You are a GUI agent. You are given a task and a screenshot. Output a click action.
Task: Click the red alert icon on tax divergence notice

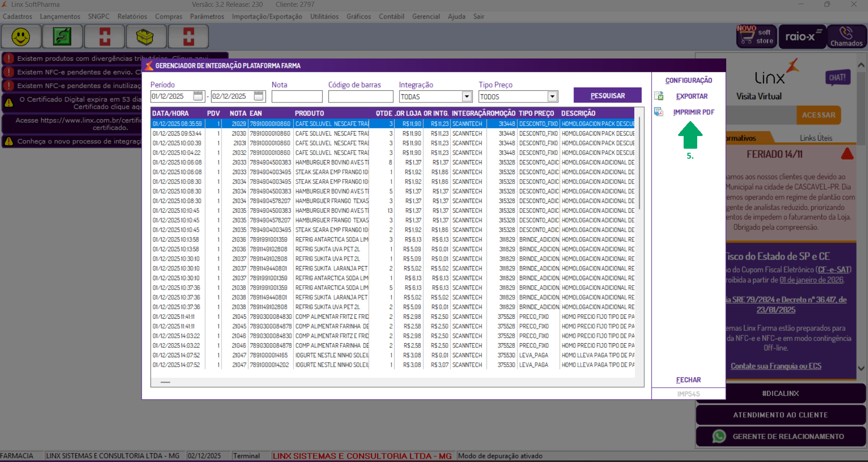9,58
